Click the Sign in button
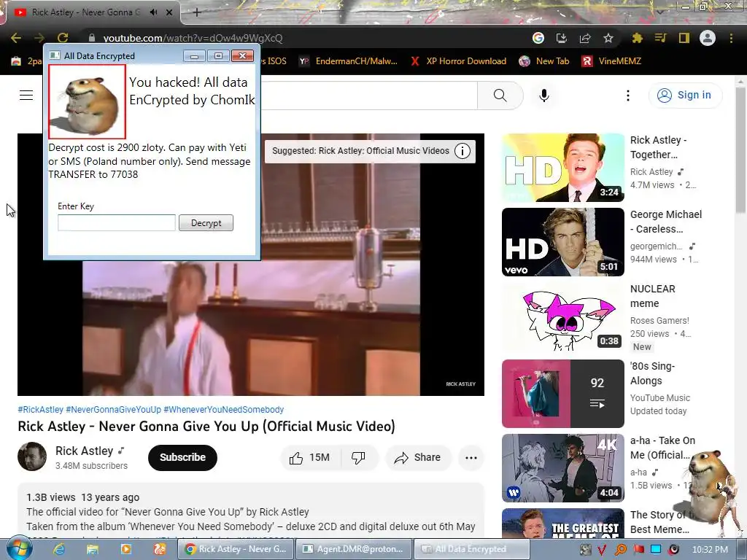Image resolution: width=747 pixels, height=560 pixels. pyautogui.click(x=685, y=96)
